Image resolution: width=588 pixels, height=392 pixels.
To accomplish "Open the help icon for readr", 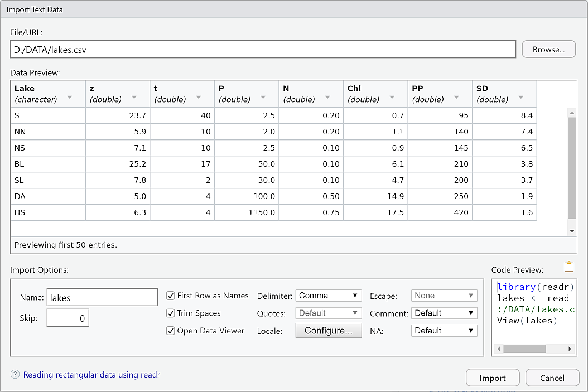I will pos(15,375).
